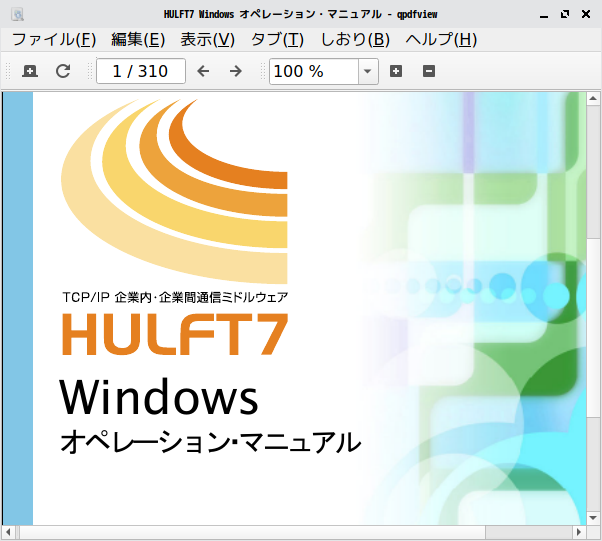This screenshot has height=541, width=602.
Task: Open the ヘルプ(H) menu
Action: [441, 40]
